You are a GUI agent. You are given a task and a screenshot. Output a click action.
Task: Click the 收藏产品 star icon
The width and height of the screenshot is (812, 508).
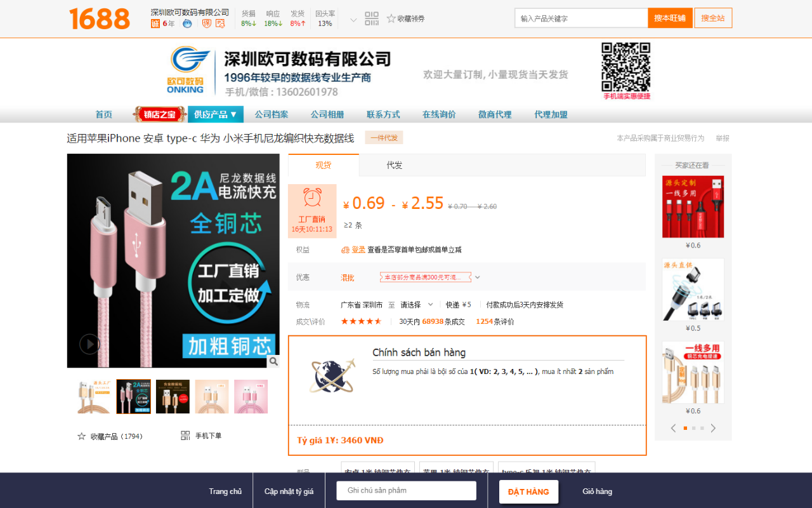tap(81, 436)
